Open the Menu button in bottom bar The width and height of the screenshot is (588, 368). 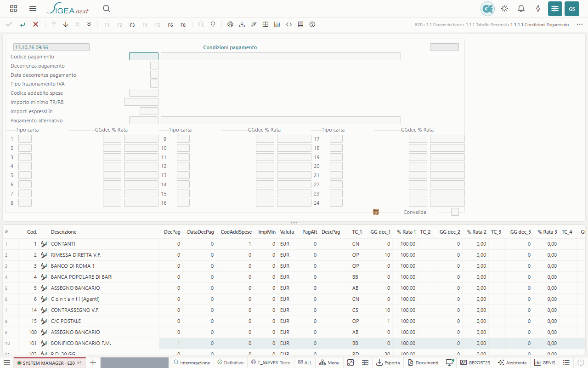click(x=329, y=362)
